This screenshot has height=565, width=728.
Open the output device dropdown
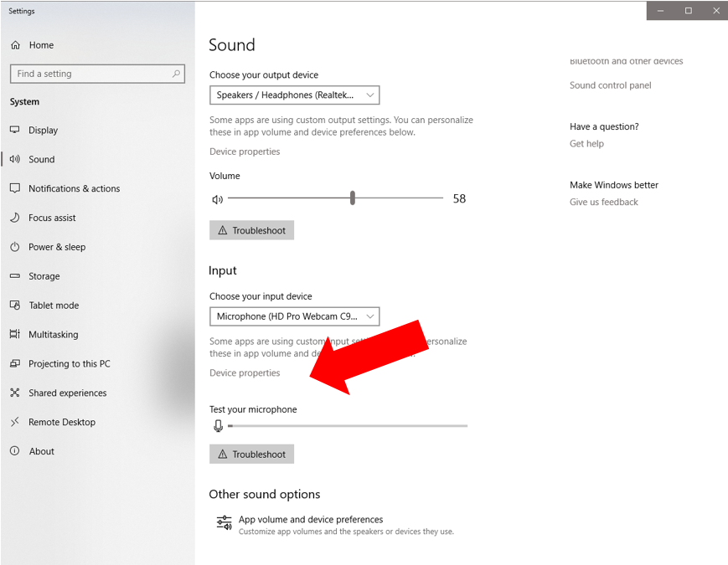click(294, 95)
